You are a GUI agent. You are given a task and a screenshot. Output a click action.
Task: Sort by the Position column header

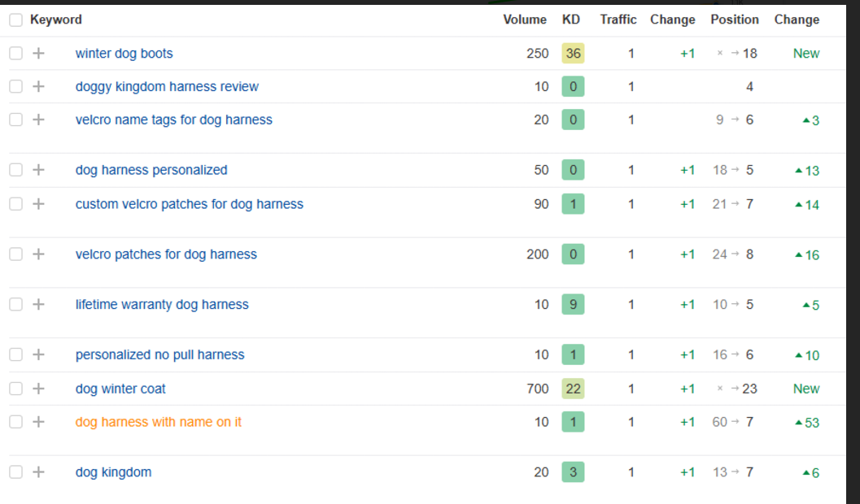pos(734,20)
